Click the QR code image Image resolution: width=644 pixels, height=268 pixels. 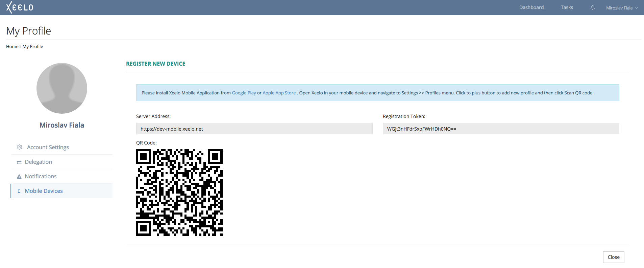tap(179, 193)
